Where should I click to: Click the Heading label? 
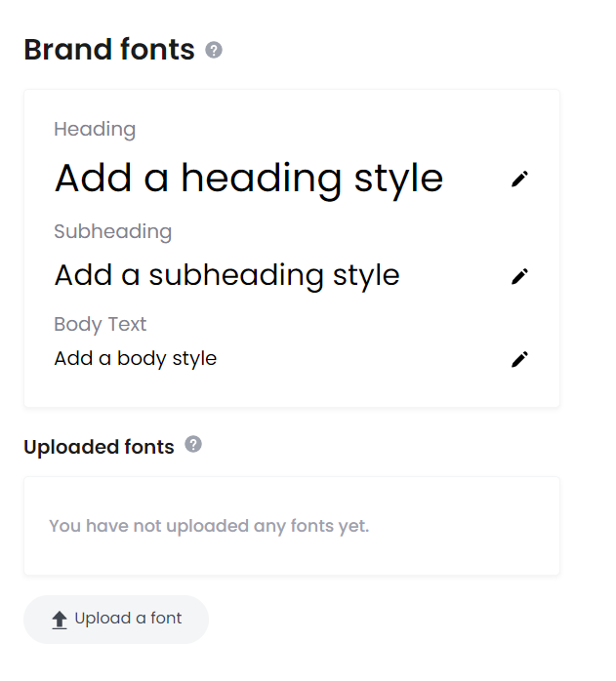point(95,130)
